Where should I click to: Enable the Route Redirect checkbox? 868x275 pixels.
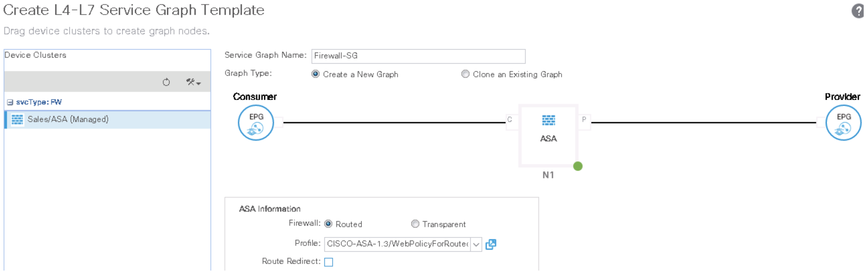click(328, 262)
